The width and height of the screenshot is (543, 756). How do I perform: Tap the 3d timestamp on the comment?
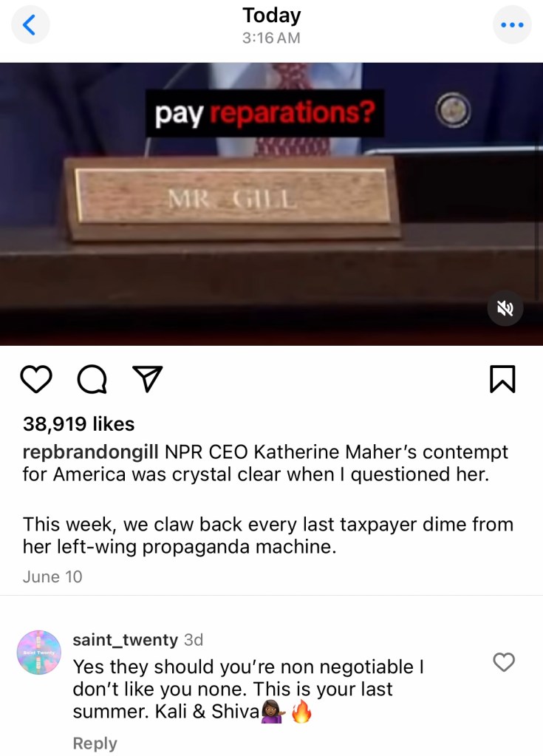pos(194,640)
